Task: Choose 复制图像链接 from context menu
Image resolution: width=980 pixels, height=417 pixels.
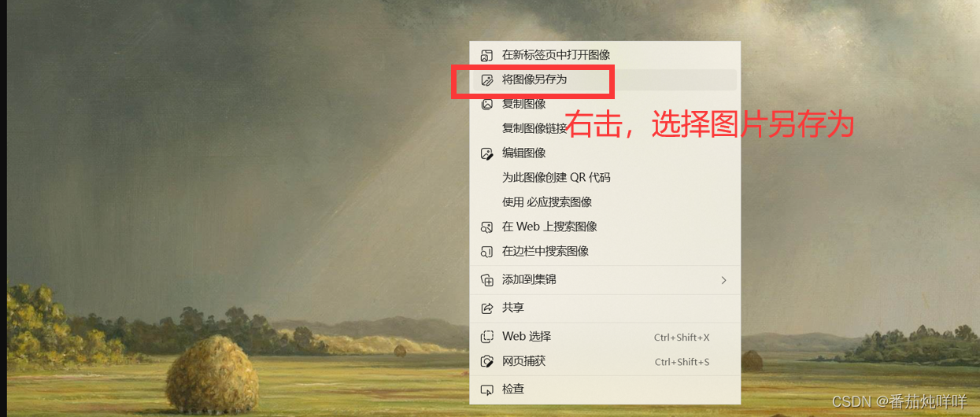Action: tap(605, 128)
